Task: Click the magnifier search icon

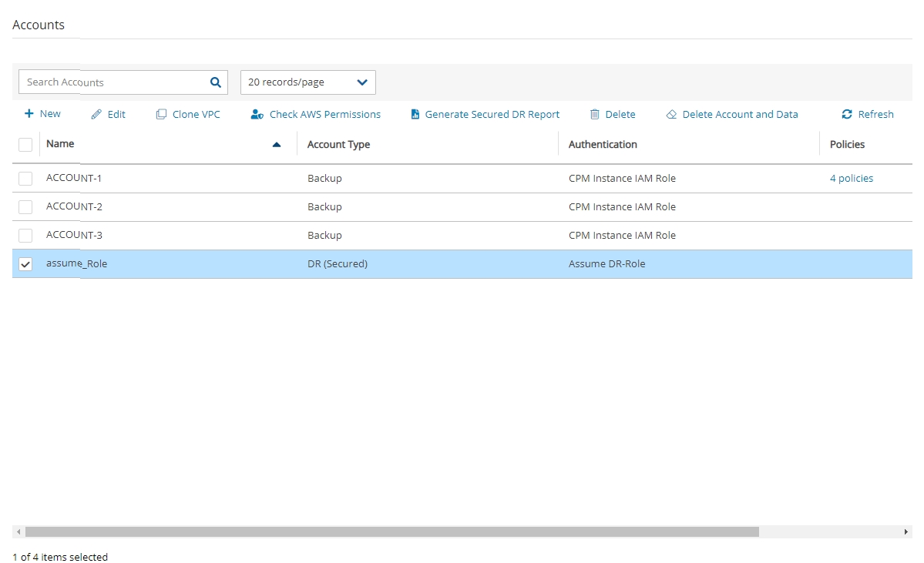Action: point(215,82)
